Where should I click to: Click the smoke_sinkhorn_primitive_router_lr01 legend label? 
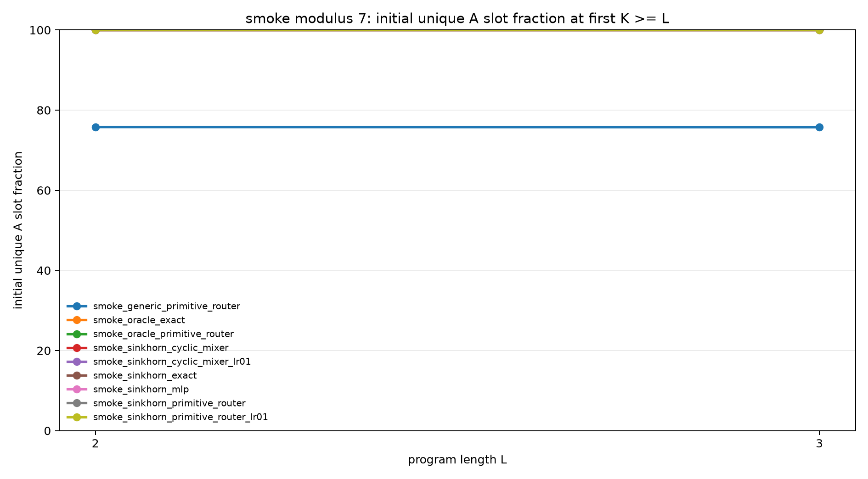(180, 417)
